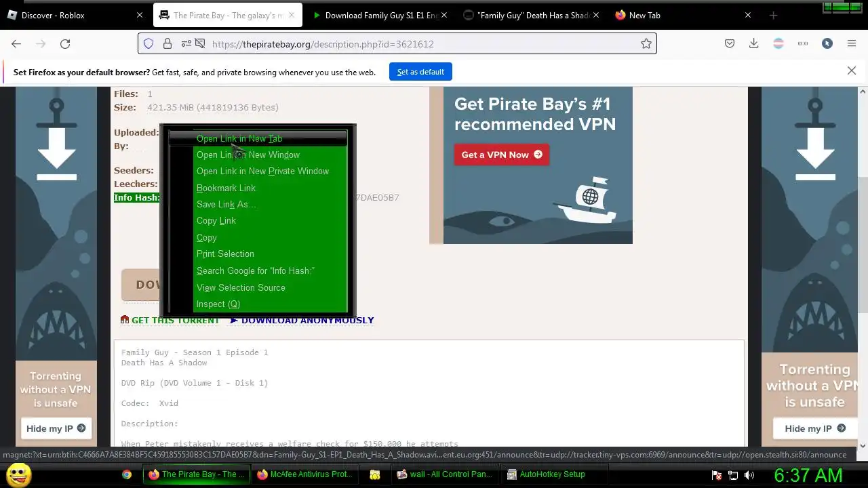Click the "Info Hash:" highlighted label
The height and width of the screenshot is (488, 868).
(x=137, y=197)
